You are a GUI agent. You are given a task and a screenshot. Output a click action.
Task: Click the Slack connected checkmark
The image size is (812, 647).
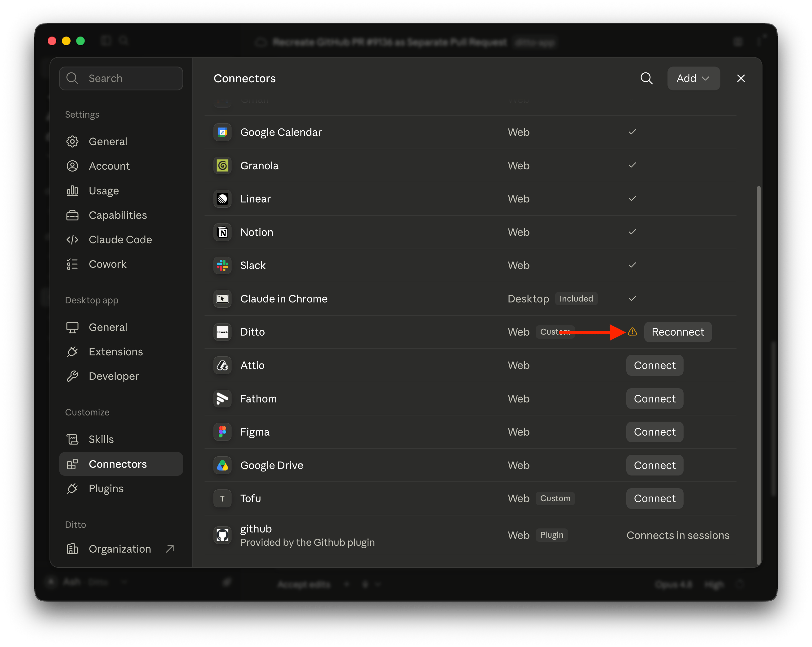click(632, 265)
